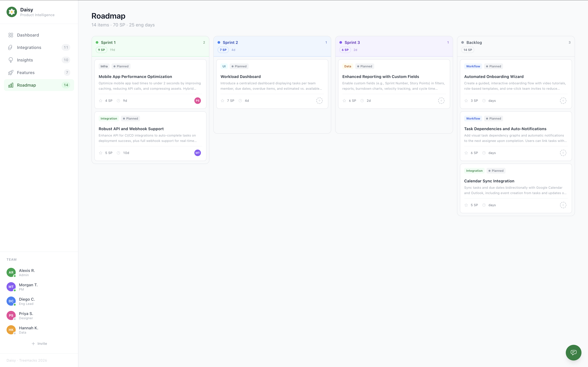Viewport: 588px width, 367px height.
Task: Click the Sprint 3 purple status dot
Action: [x=341, y=42]
